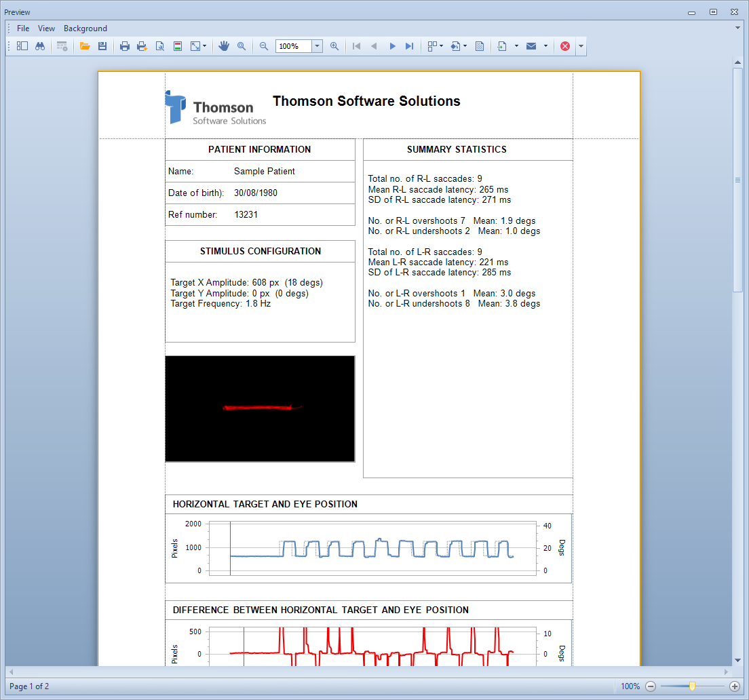The height and width of the screenshot is (700, 749).
Task: Select the Hand tool
Action: pyautogui.click(x=224, y=46)
